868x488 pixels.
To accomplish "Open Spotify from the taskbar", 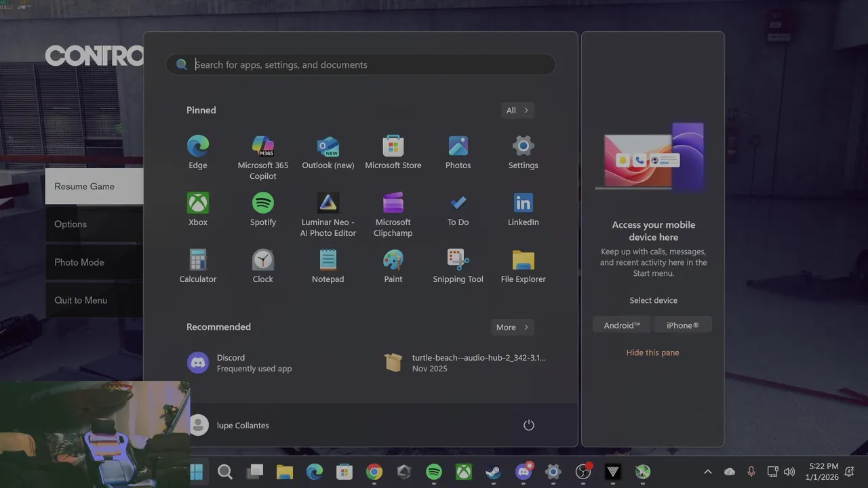I will [x=434, y=472].
